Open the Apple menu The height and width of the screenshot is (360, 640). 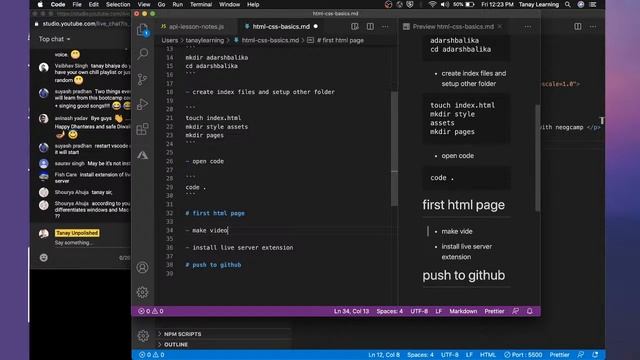pos(40,4)
